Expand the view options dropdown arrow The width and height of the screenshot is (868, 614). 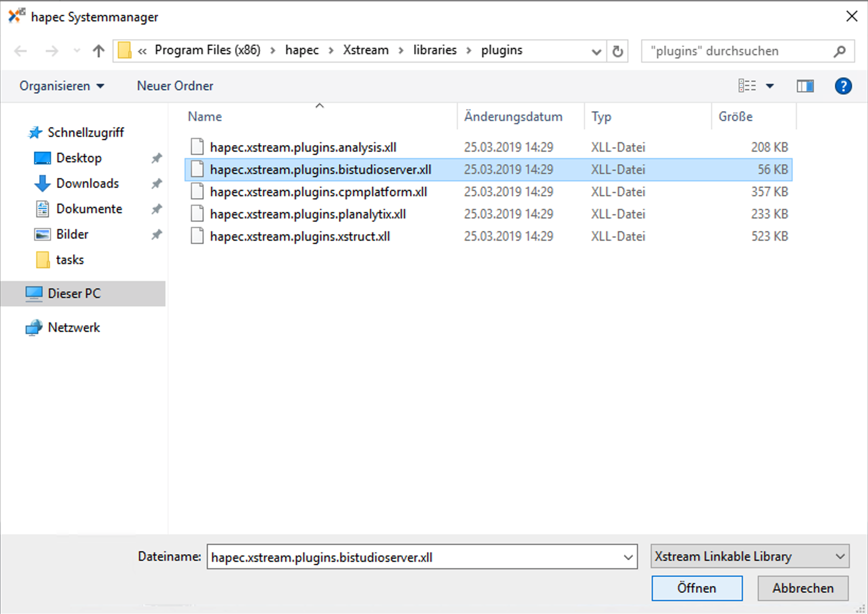tap(770, 86)
